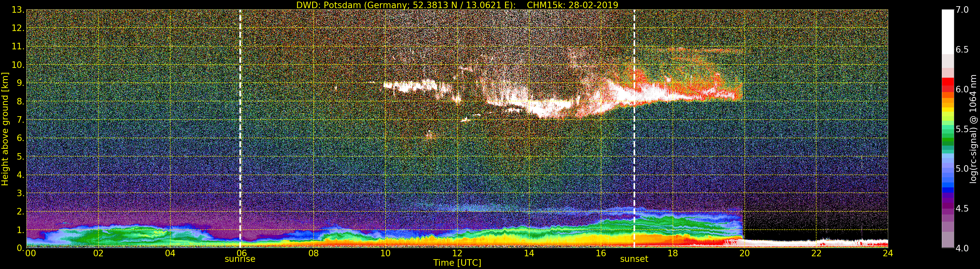Click the 'sunrise' label below the axis

pyautogui.click(x=240, y=259)
